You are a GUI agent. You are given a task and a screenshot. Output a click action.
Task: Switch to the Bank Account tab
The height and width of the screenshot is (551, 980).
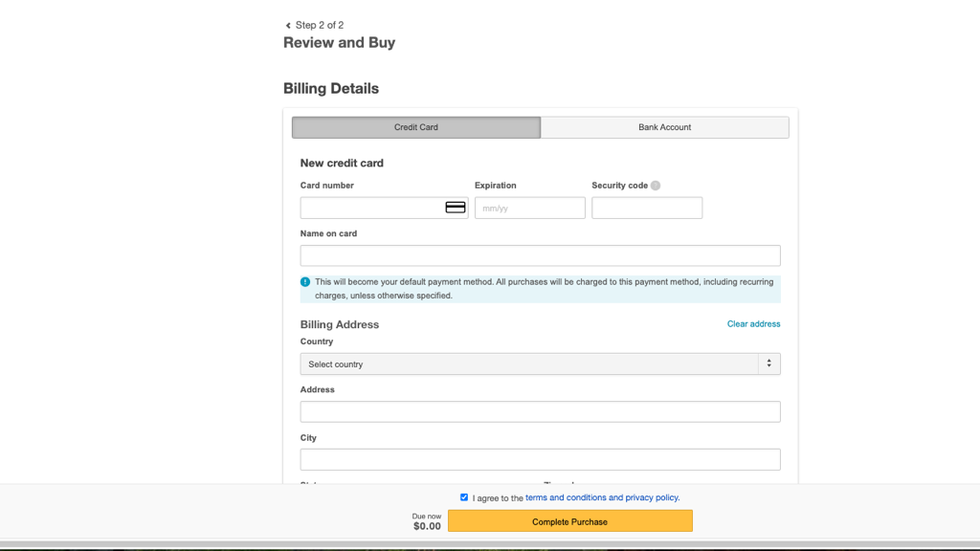point(664,126)
